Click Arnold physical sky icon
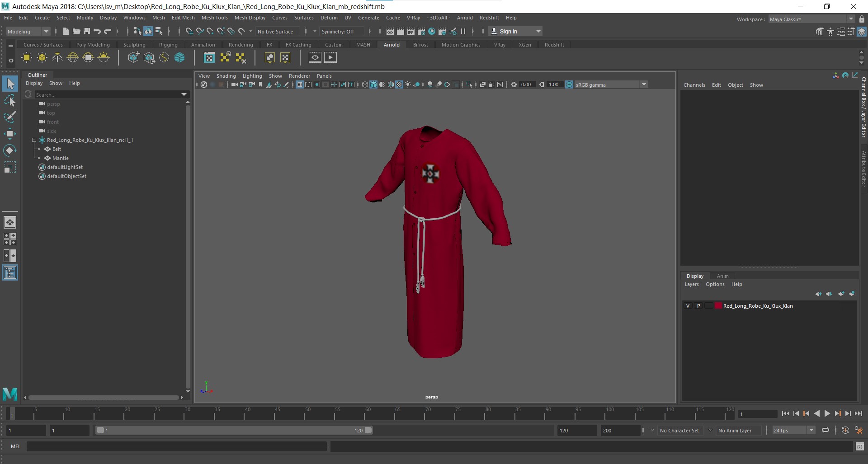The width and height of the screenshot is (868, 464). click(104, 57)
